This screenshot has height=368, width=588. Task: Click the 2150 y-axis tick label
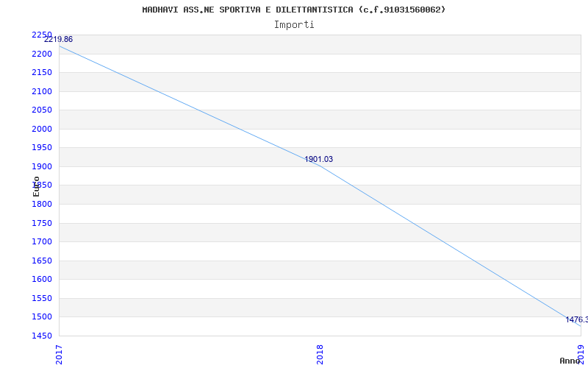pyautogui.click(x=42, y=72)
